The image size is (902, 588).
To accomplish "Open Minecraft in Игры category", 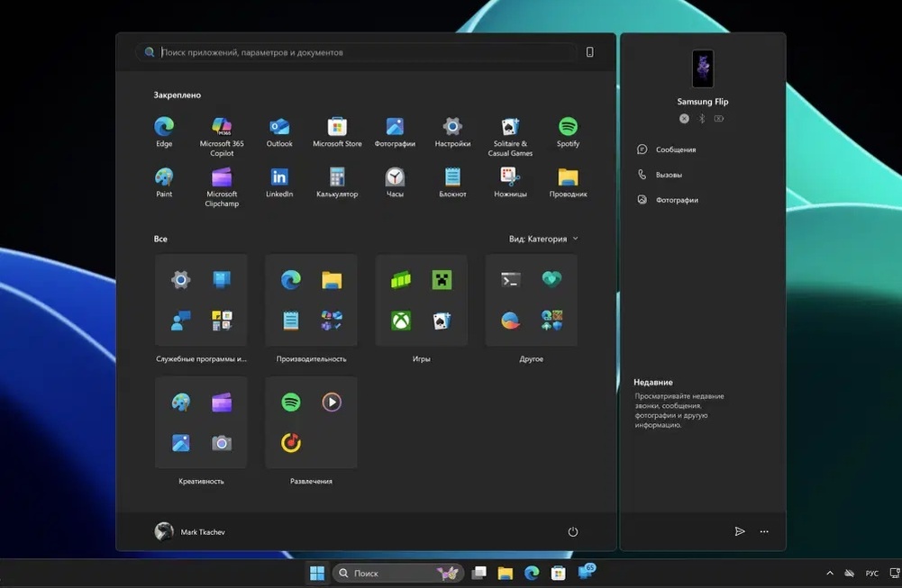I will [x=442, y=280].
